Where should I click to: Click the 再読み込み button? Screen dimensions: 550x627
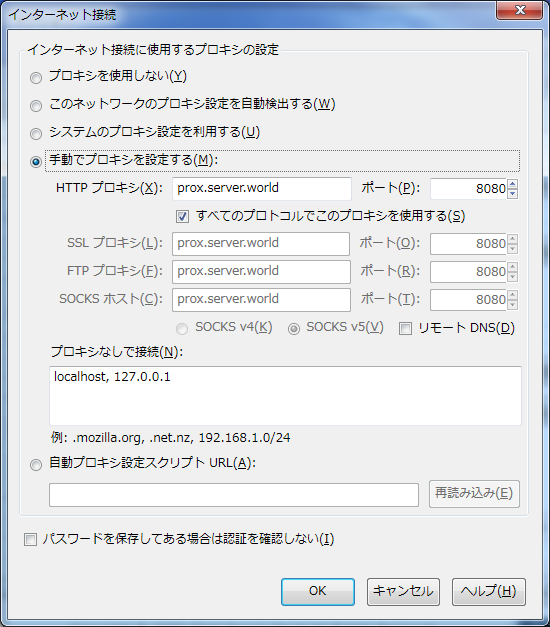pos(474,494)
